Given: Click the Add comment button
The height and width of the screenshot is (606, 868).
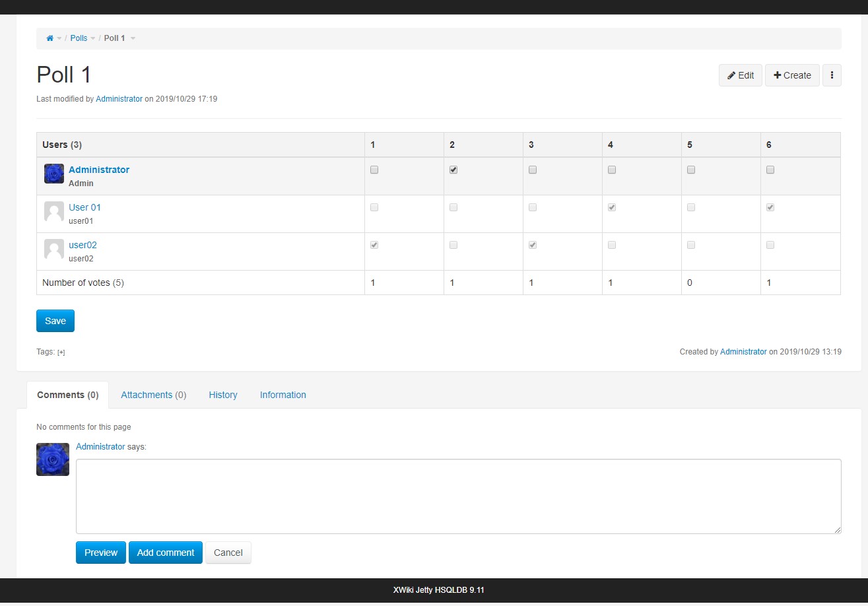Looking at the screenshot, I should [x=165, y=553].
